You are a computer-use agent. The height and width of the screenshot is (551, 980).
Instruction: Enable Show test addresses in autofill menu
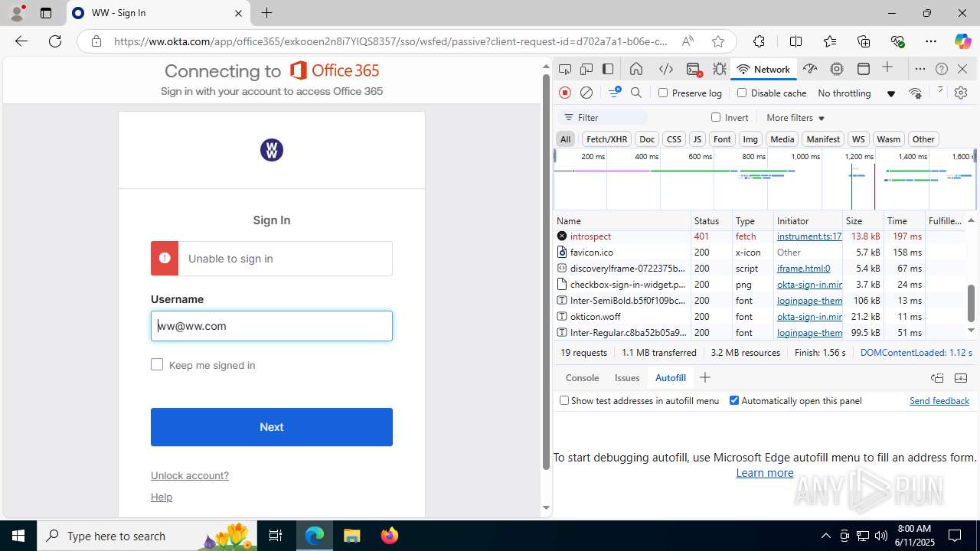(564, 400)
